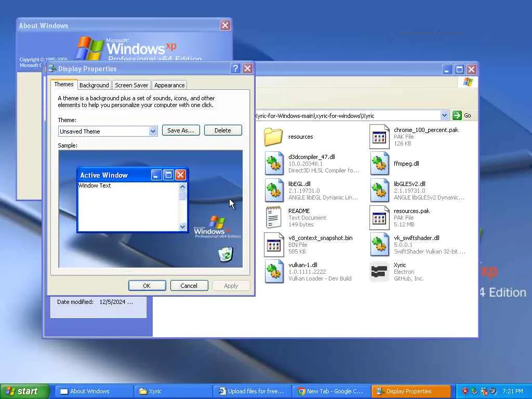The height and width of the screenshot is (399, 532).
Task: Minimize the Xyric Explorer window
Action: [447, 70]
